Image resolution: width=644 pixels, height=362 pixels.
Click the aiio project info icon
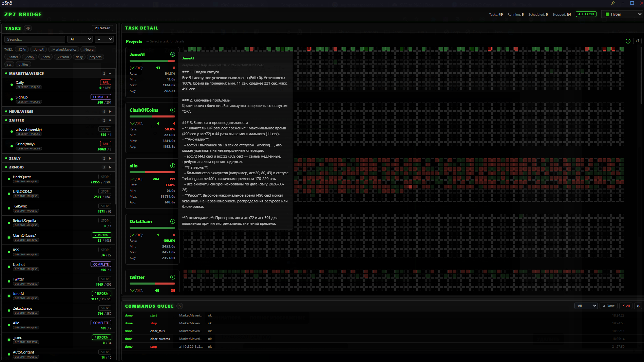click(172, 166)
